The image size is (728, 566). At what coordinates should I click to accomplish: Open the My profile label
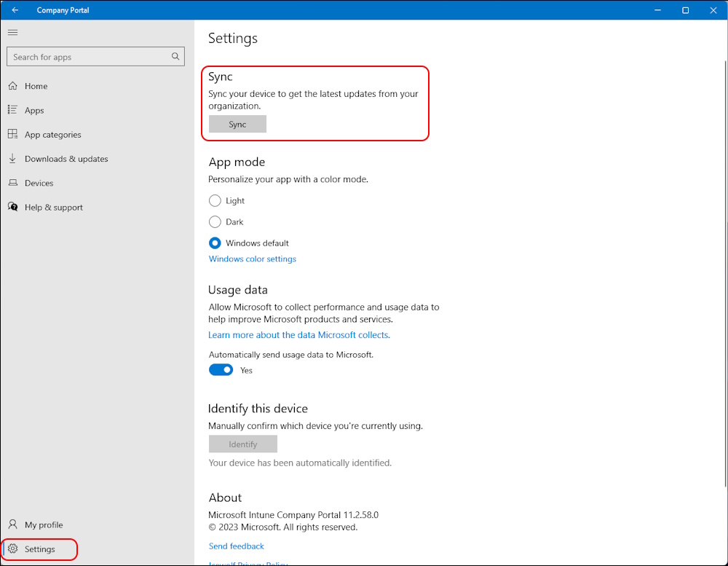tap(44, 524)
